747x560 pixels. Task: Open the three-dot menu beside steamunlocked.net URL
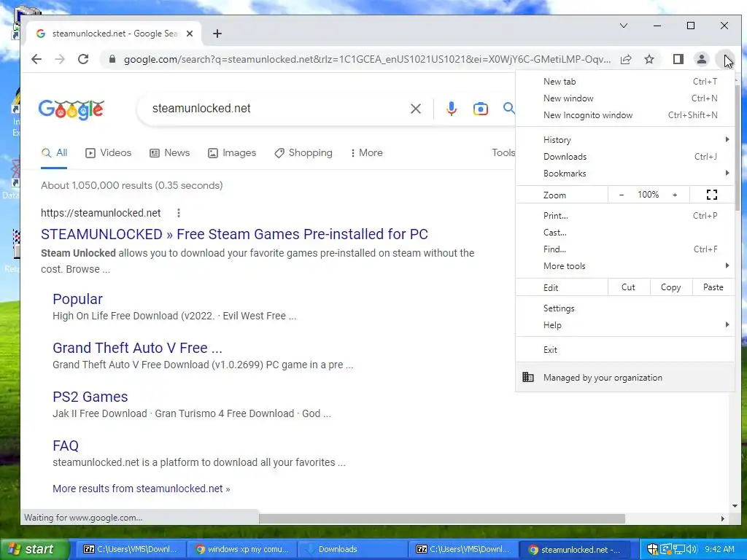(179, 213)
